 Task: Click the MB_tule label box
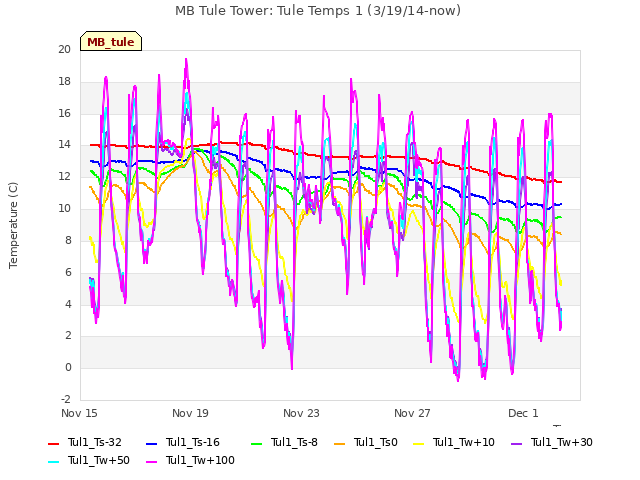click(111, 41)
